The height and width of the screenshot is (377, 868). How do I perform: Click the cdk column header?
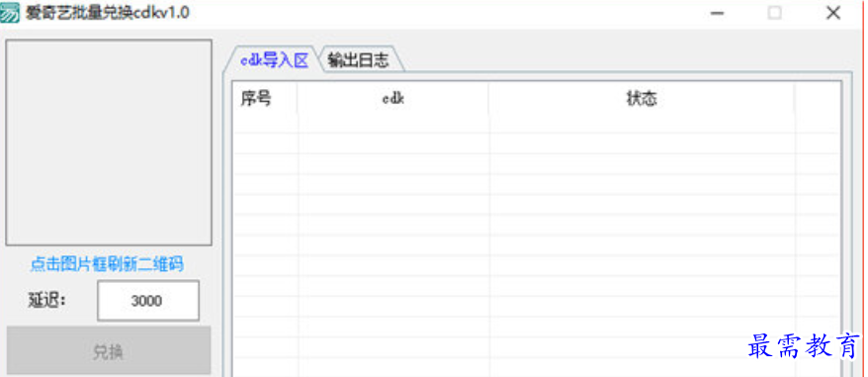coord(393,99)
